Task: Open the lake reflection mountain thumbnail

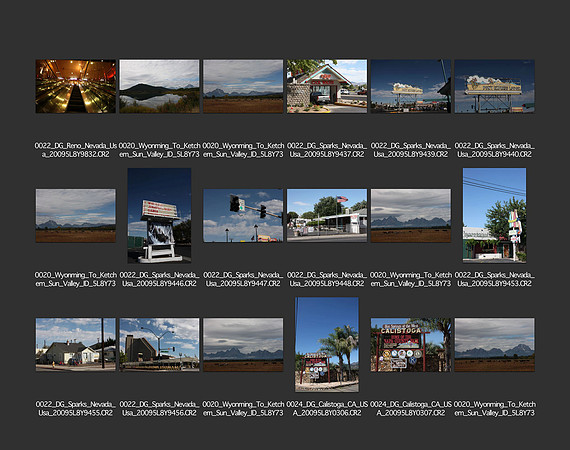Action: pyautogui.click(x=159, y=86)
